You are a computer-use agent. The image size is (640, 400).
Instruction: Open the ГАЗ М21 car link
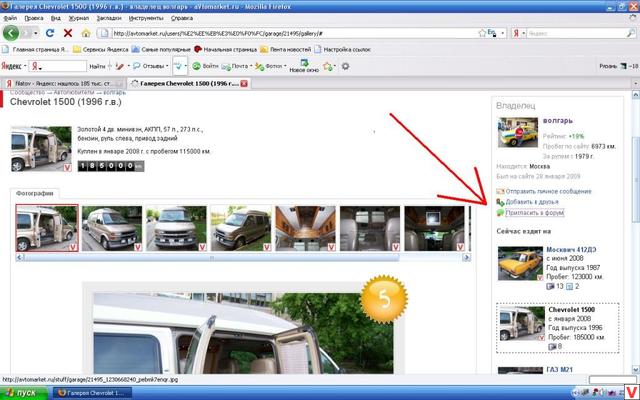click(559, 369)
